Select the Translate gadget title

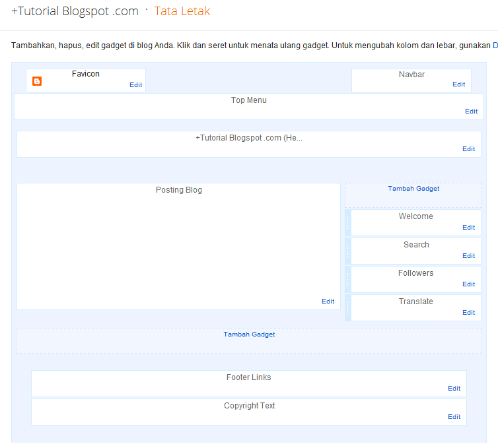click(x=415, y=301)
